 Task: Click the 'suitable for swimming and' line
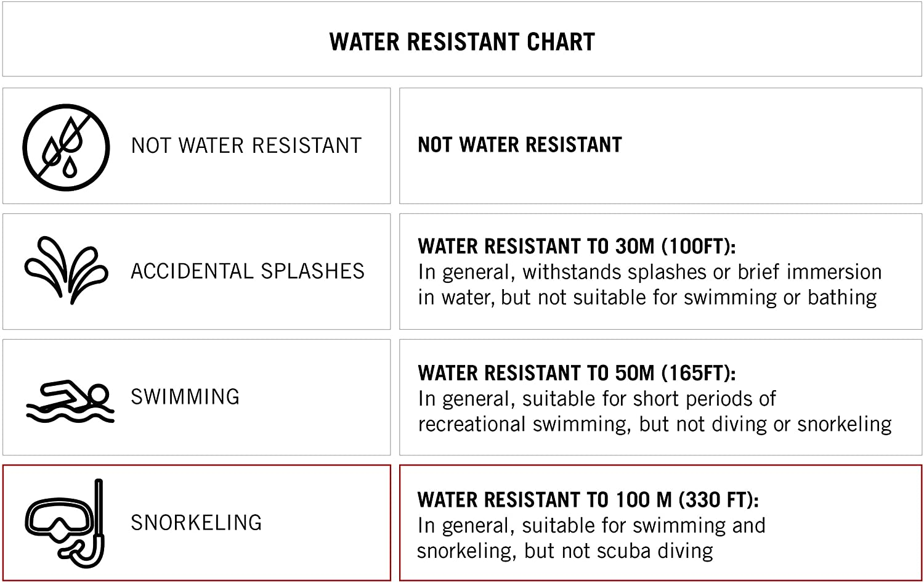[643, 525]
